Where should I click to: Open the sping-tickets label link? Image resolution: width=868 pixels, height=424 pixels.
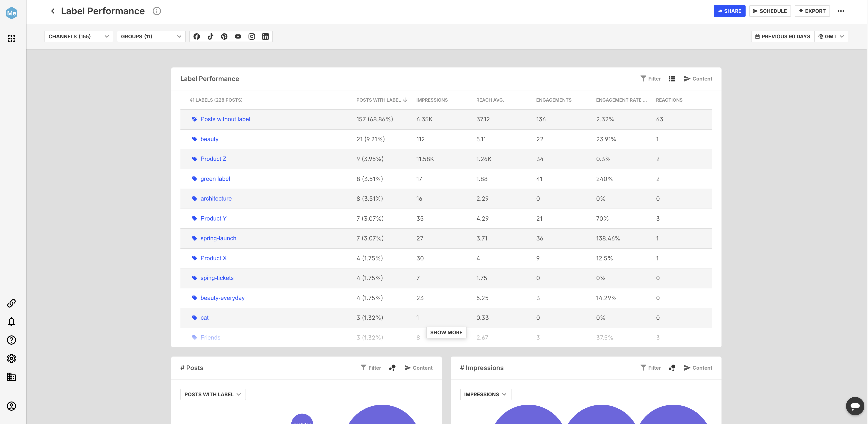pyautogui.click(x=217, y=278)
